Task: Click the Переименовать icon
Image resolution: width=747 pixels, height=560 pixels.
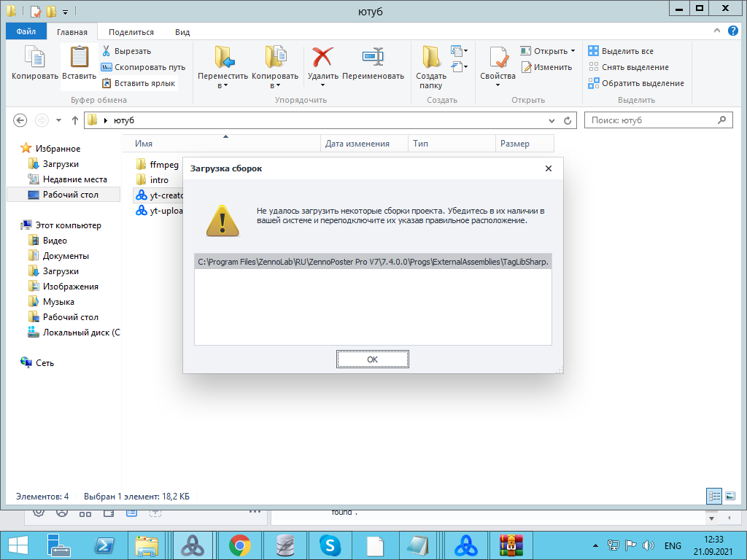Action: click(373, 57)
